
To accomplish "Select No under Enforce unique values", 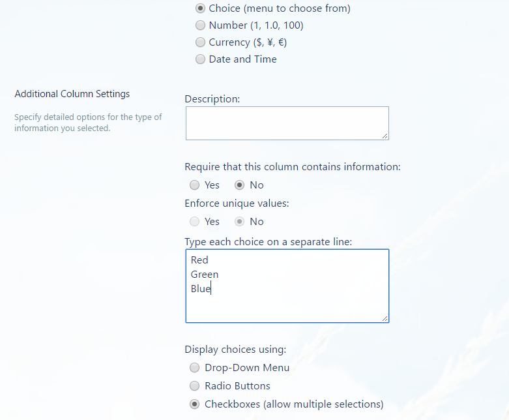I will click(x=240, y=222).
